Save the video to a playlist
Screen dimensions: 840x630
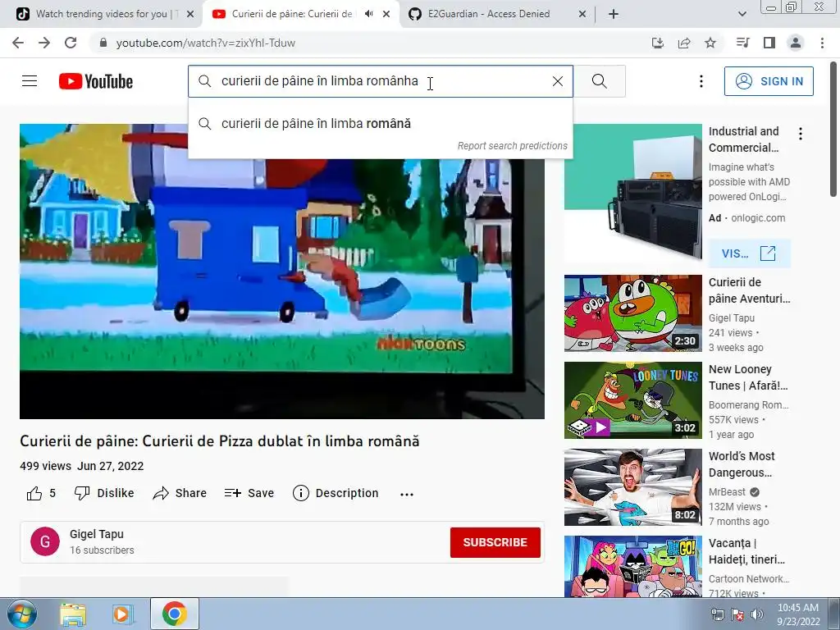point(249,493)
